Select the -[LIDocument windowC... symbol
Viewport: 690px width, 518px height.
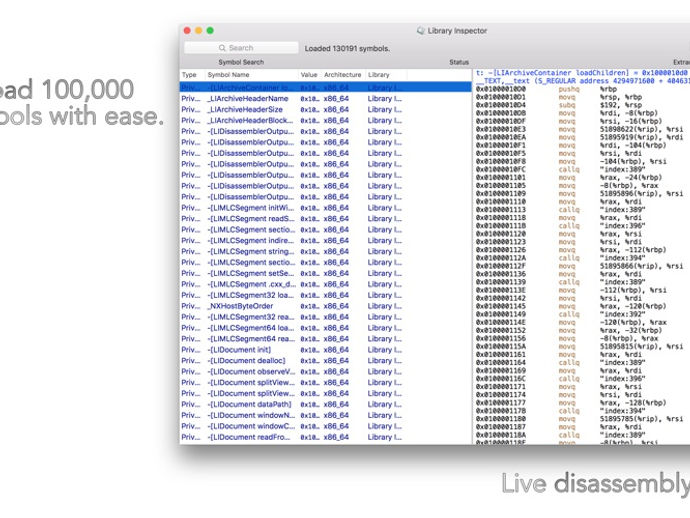point(326,426)
